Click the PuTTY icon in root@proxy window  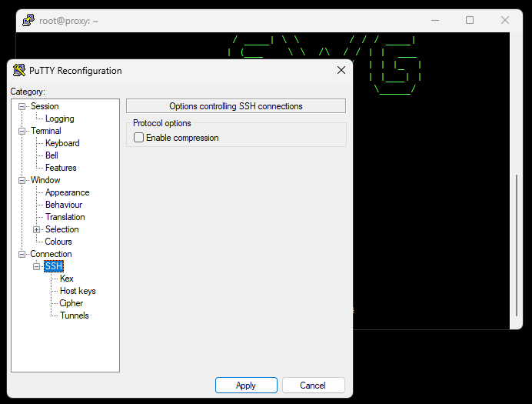28,20
